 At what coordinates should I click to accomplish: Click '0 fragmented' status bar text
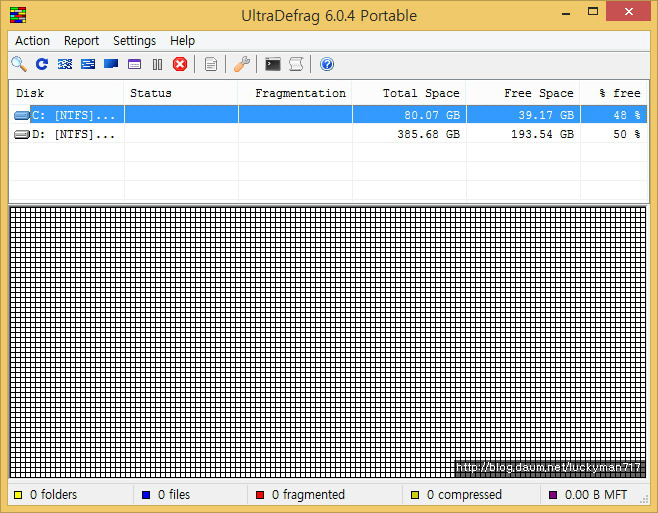(308, 495)
